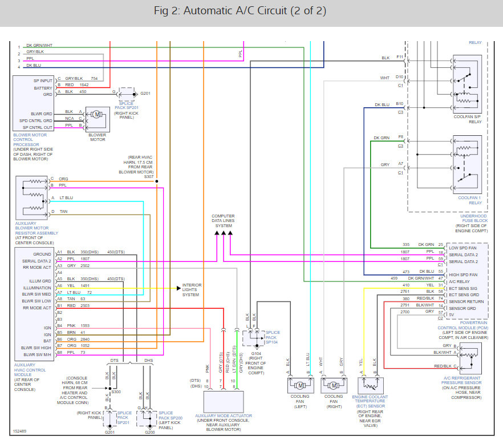Click the left Cooling Fan motor symbol
503x448 pixels.
point(301,385)
